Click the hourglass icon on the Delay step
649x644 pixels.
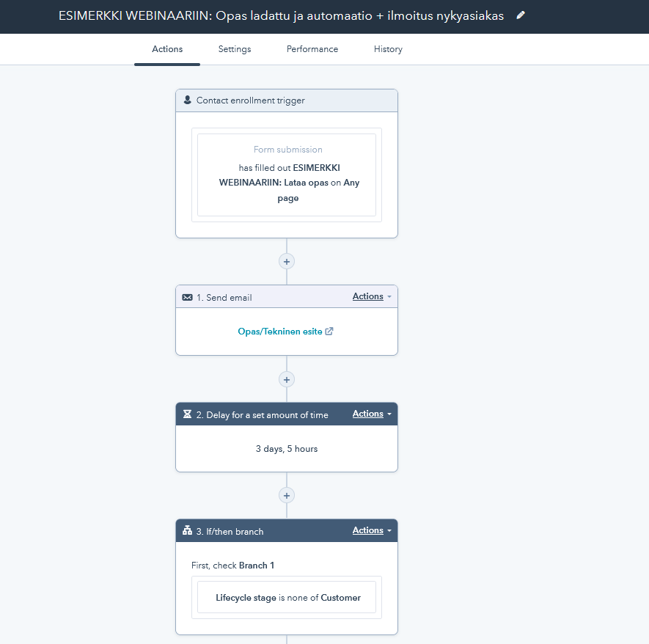[188, 414]
